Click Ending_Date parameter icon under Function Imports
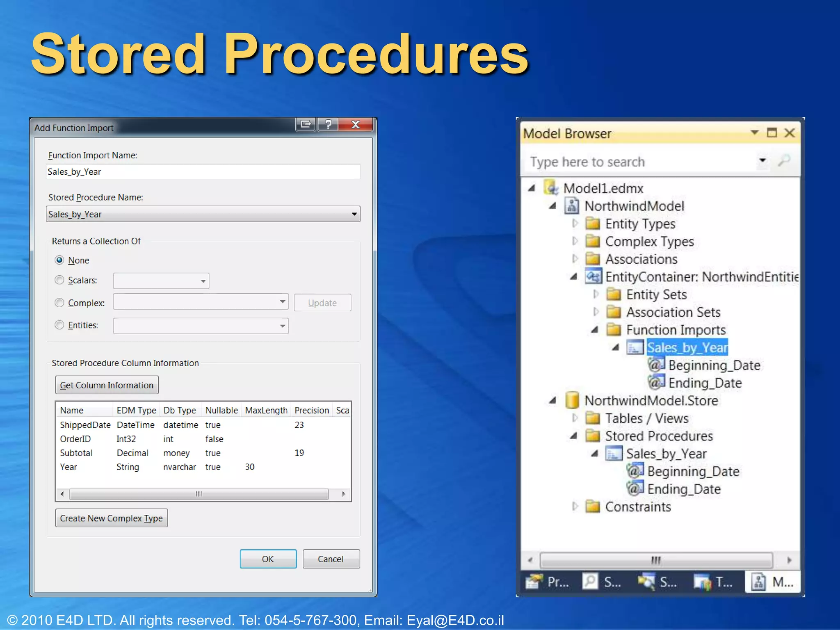Image resolution: width=840 pixels, height=630 pixels. coord(656,382)
